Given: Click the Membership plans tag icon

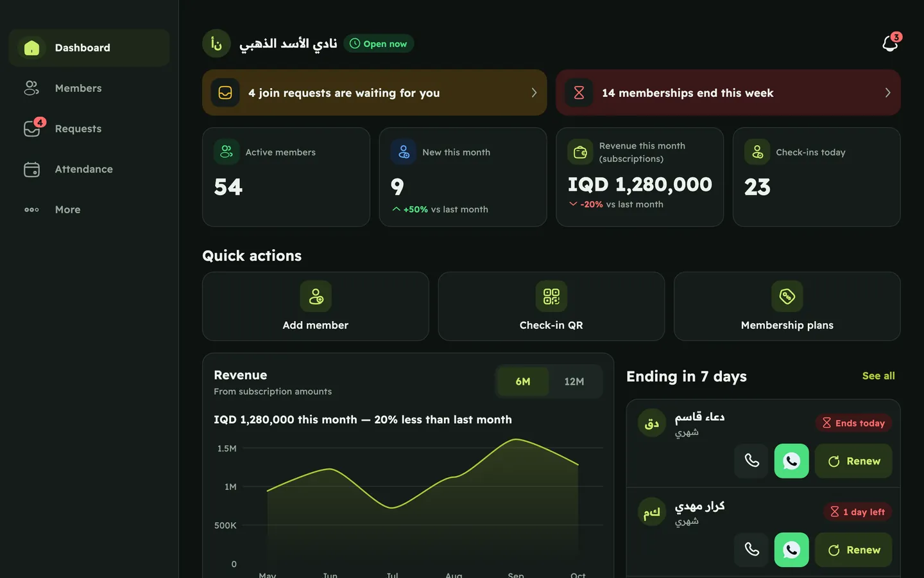Looking at the screenshot, I should [x=787, y=296].
